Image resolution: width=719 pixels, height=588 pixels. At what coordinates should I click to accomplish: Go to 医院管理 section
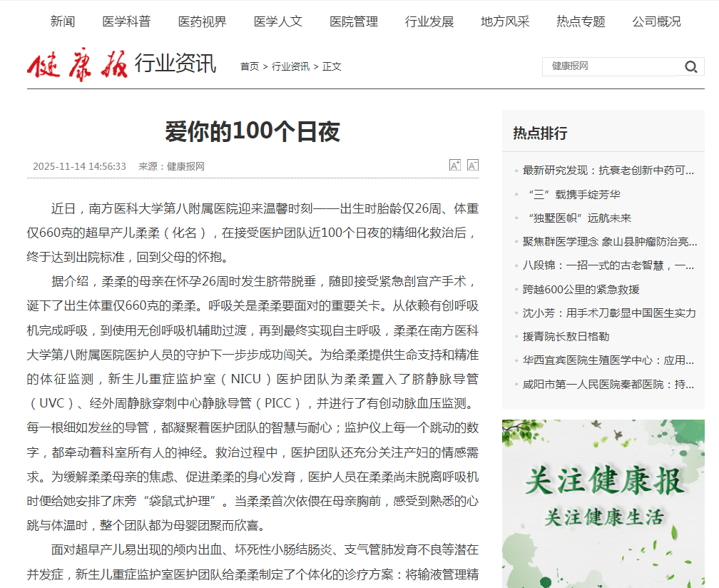click(354, 21)
